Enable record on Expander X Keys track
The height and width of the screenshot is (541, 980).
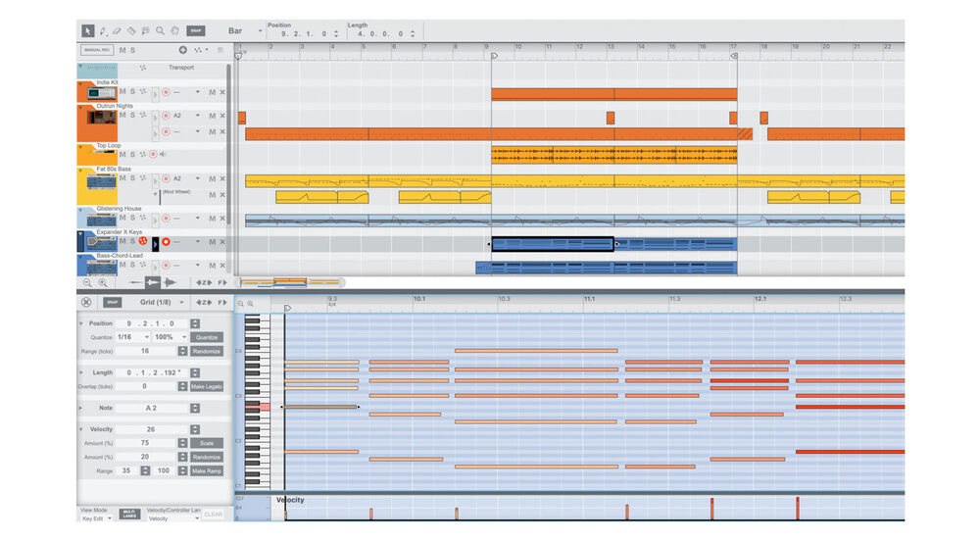[166, 241]
